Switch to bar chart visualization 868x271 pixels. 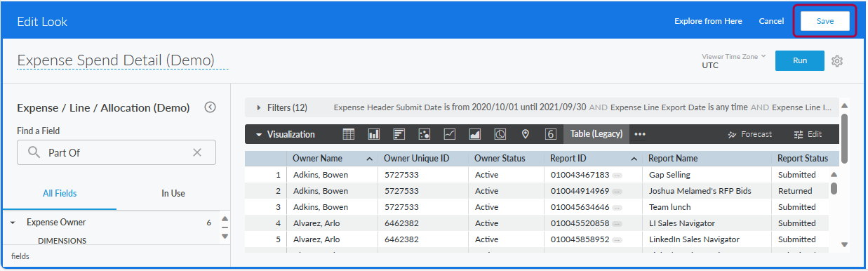click(x=399, y=134)
